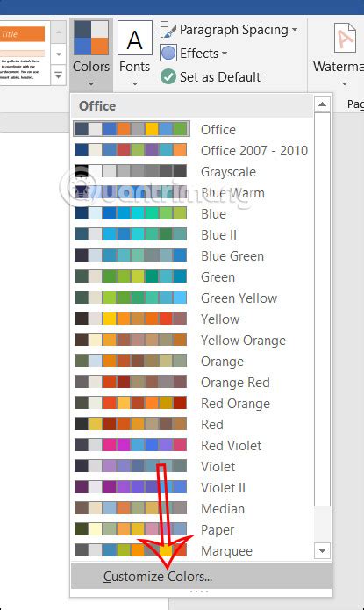Click the Office row color swatches
Viewport: 364px width, 610px height.
point(131,129)
